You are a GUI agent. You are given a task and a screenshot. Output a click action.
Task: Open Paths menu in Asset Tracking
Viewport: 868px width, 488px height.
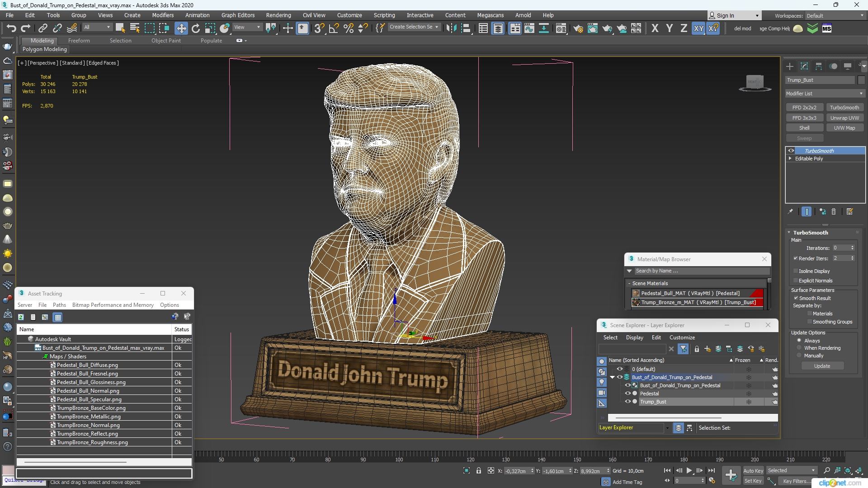[x=59, y=305]
